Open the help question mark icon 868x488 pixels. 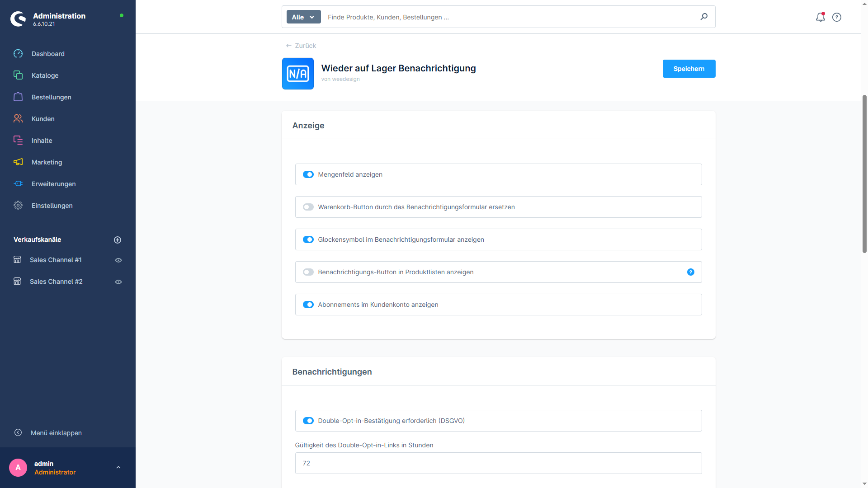point(837,17)
